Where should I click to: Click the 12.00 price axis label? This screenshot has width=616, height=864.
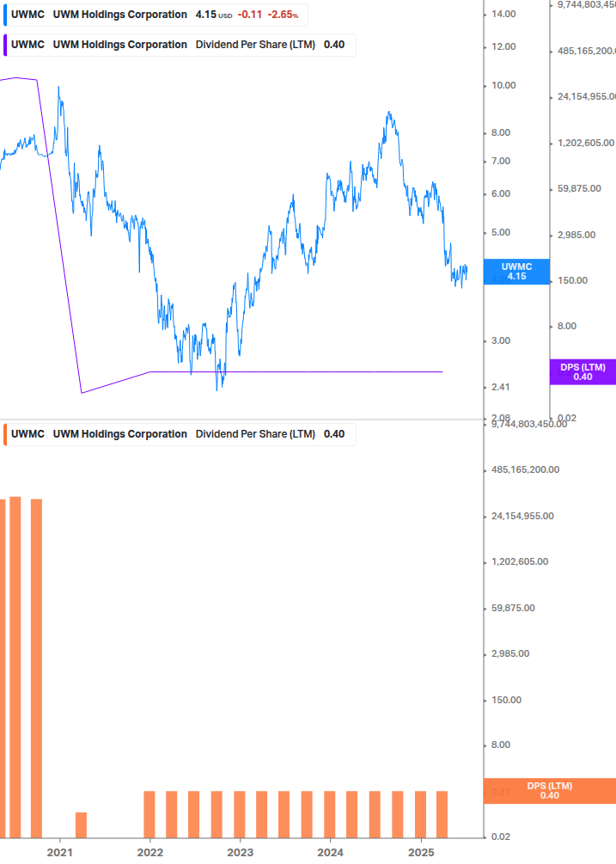tap(503, 46)
